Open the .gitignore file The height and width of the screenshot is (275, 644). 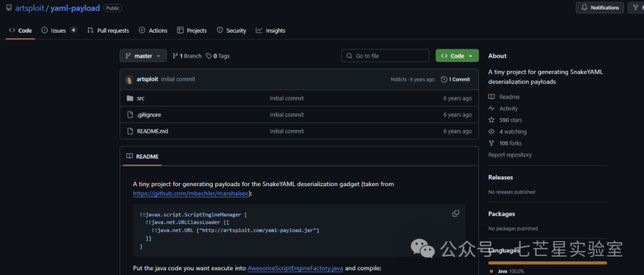coord(148,115)
